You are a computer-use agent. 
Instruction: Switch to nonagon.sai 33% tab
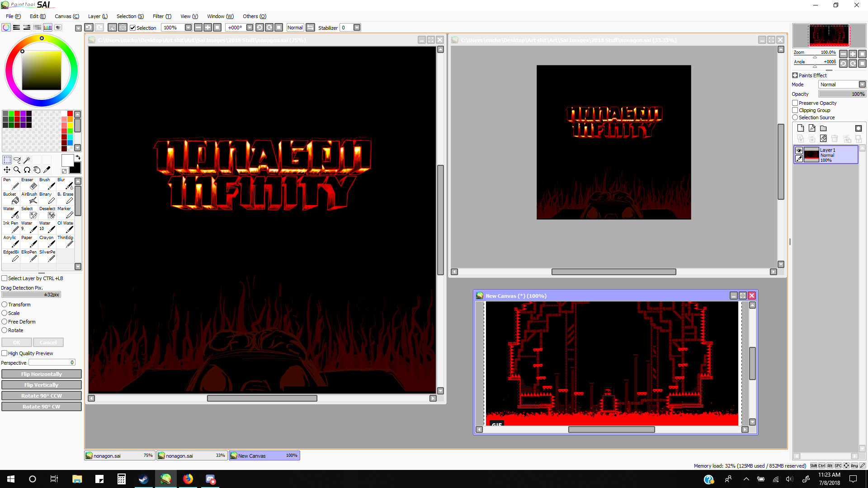192,455
